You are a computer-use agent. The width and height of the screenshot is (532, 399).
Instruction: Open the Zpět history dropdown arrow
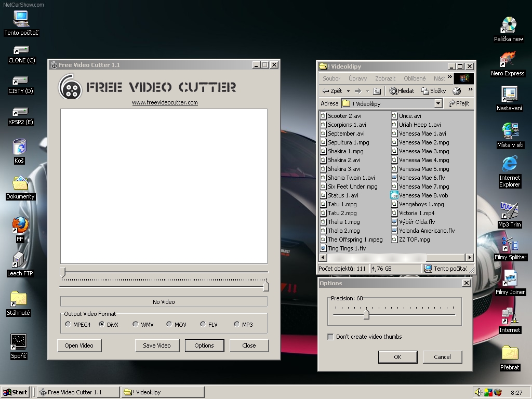pyautogui.click(x=348, y=91)
